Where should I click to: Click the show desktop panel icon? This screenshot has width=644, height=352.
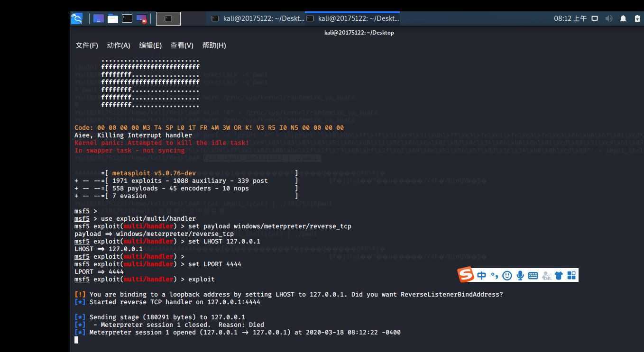click(99, 18)
